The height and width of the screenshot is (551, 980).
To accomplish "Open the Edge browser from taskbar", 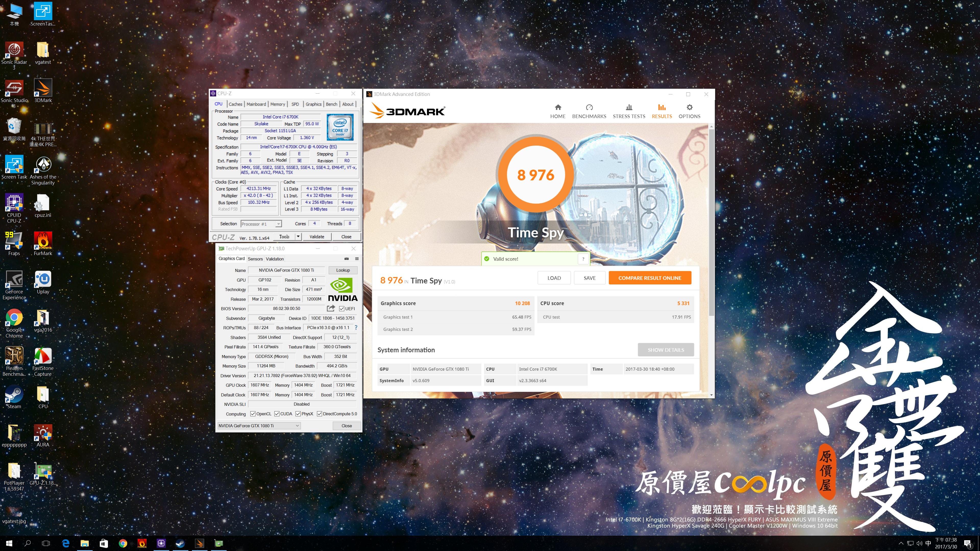I will pos(65,543).
